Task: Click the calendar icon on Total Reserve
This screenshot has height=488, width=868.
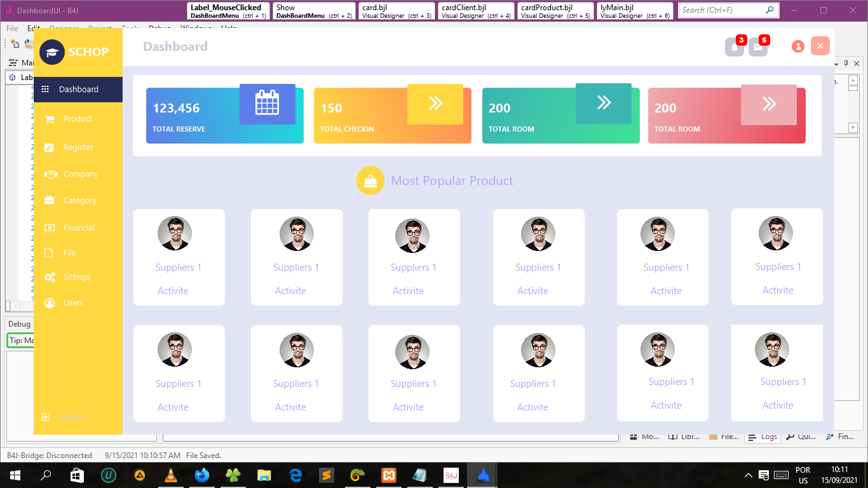Action: [x=268, y=104]
